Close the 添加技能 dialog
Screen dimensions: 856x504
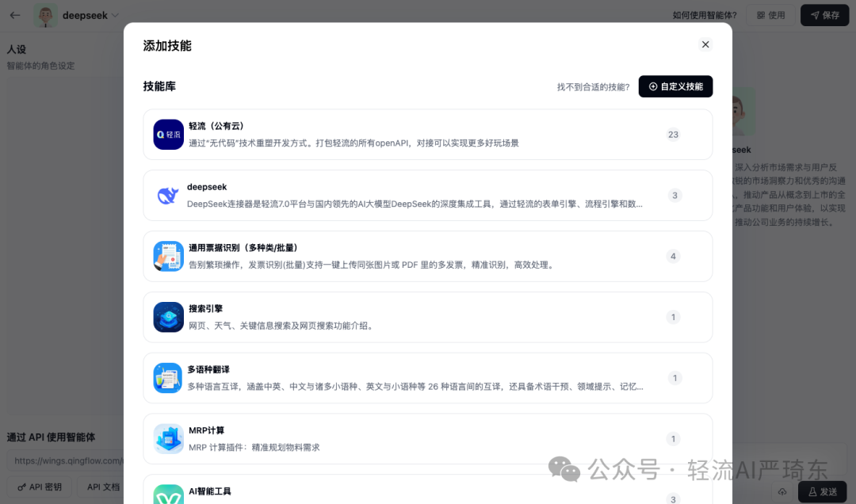[x=705, y=44]
